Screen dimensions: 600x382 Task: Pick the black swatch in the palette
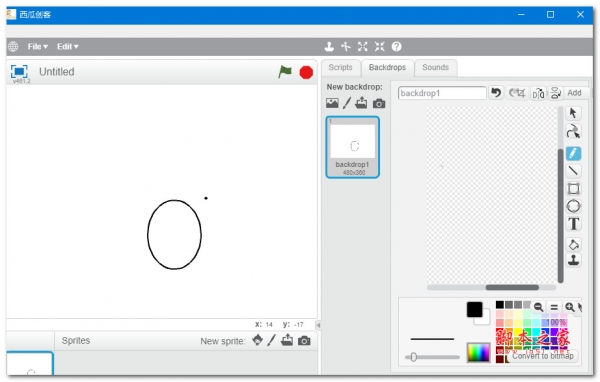500,305
